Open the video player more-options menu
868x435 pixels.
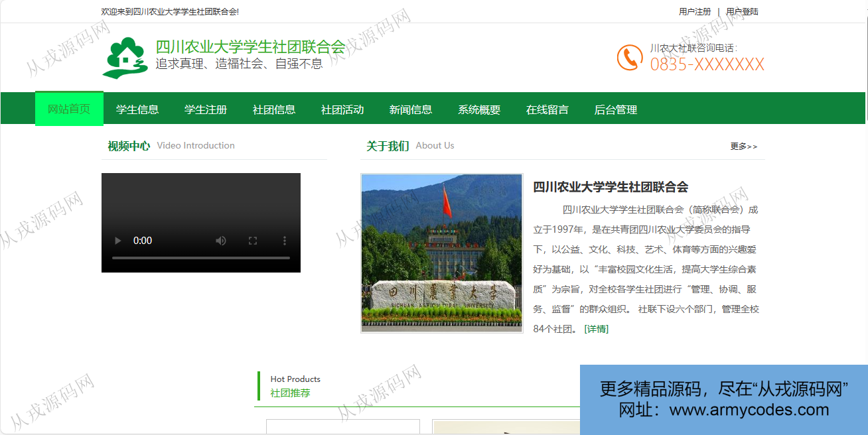[285, 241]
